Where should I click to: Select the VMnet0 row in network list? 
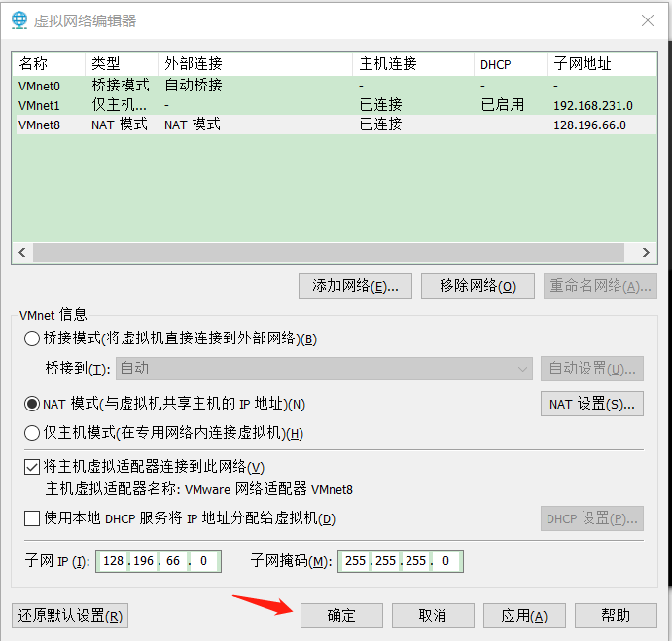click(x=39, y=86)
